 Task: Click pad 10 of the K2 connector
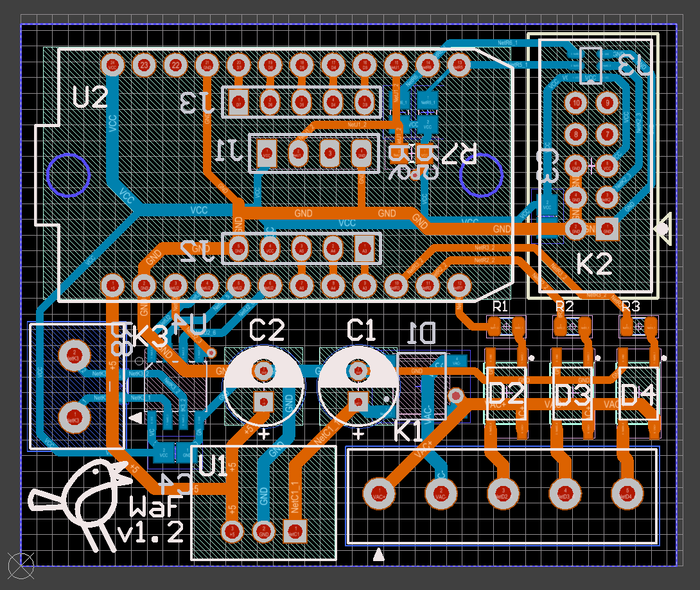click(576, 103)
